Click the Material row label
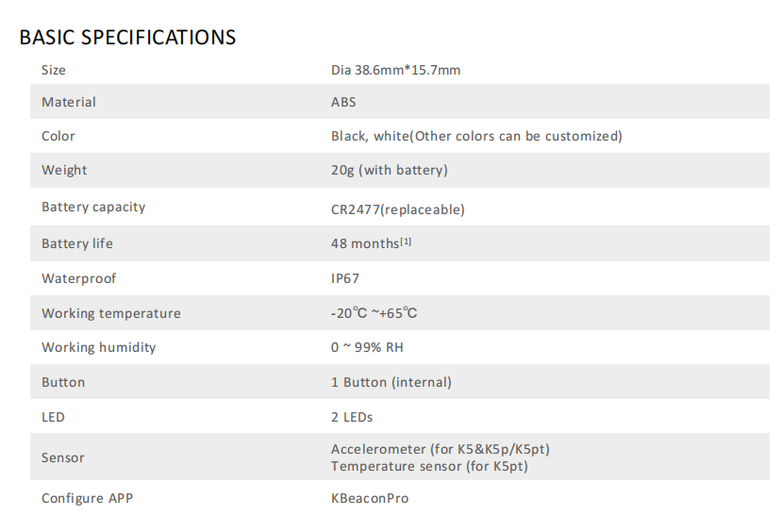 pos(69,102)
